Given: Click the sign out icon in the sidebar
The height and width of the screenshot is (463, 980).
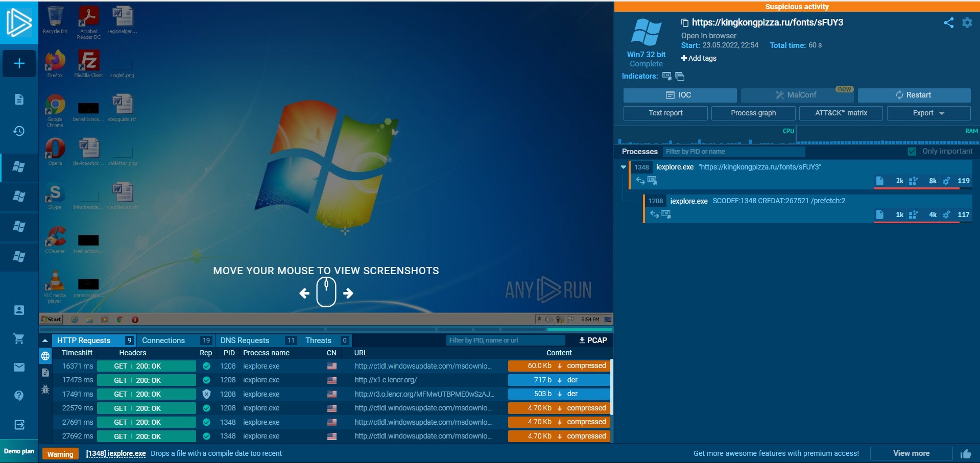Looking at the screenshot, I should (19, 425).
